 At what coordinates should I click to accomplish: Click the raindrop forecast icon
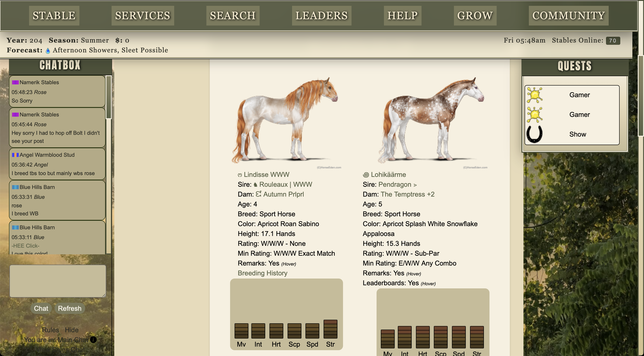(48, 51)
